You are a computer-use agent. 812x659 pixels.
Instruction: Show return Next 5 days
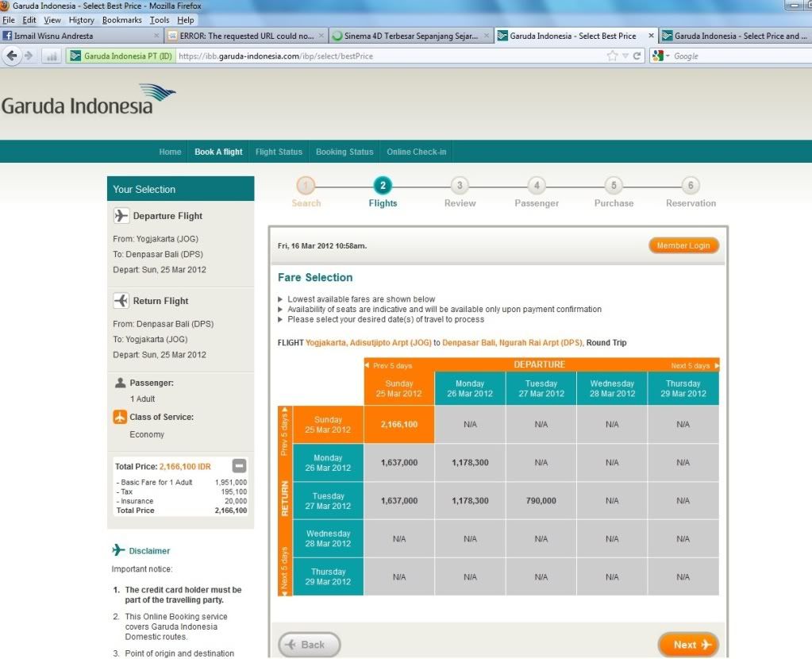pyautogui.click(x=284, y=571)
